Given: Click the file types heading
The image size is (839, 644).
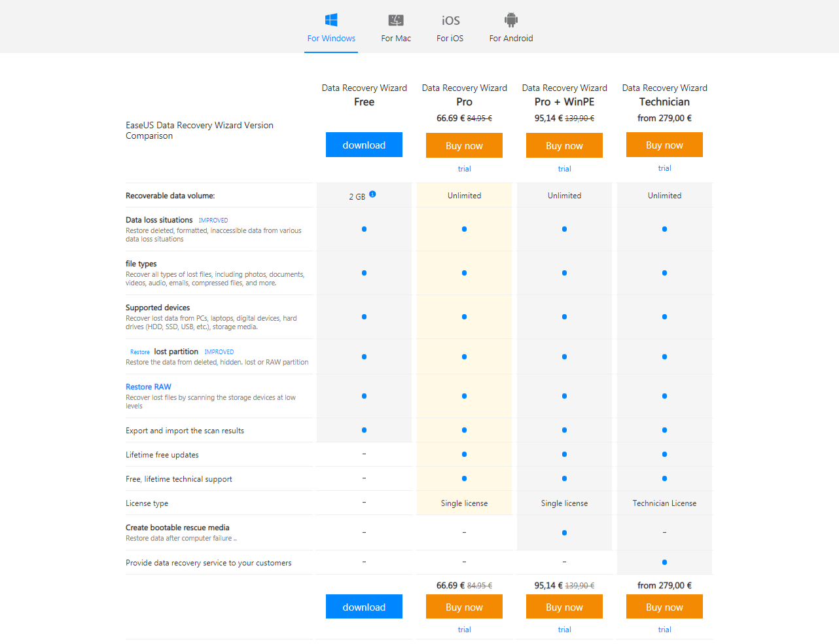Looking at the screenshot, I should 141,264.
